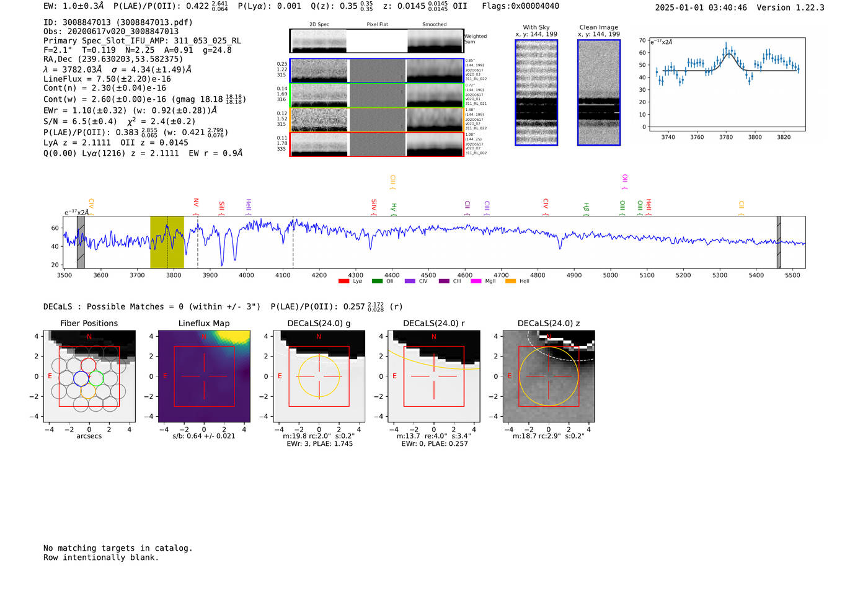This screenshot has width=868, height=591.
Task: Open the With Sky cutout image
Action: click(x=536, y=92)
